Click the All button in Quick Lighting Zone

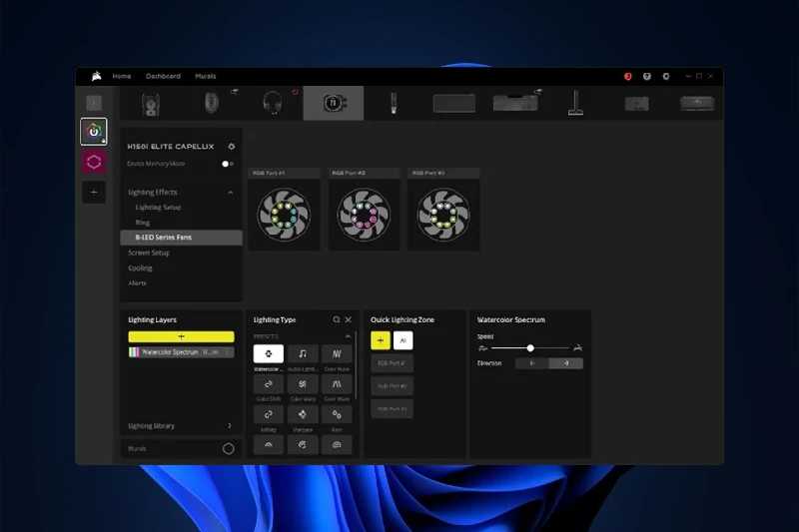pos(402,340)
